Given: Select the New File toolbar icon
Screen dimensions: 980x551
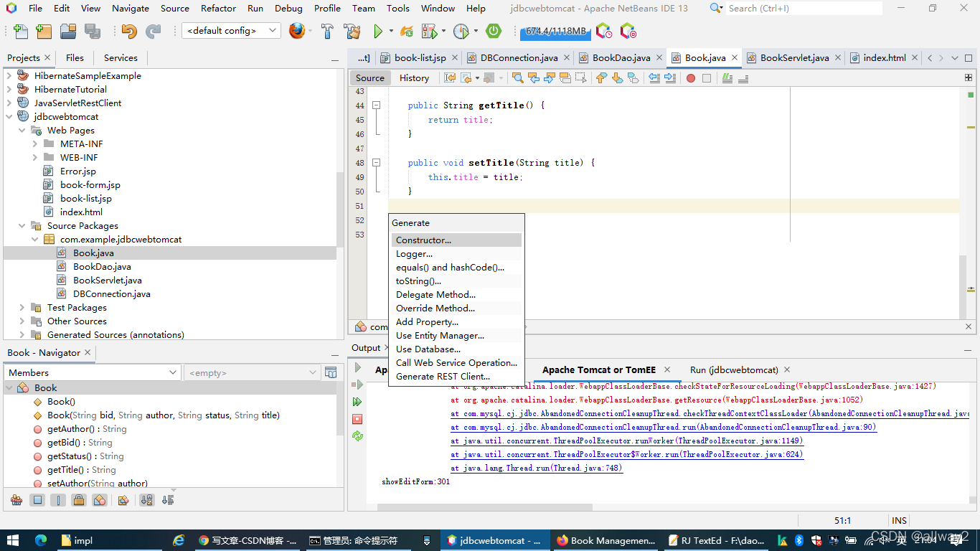Looking at the screenshot, I should (19, 31).
